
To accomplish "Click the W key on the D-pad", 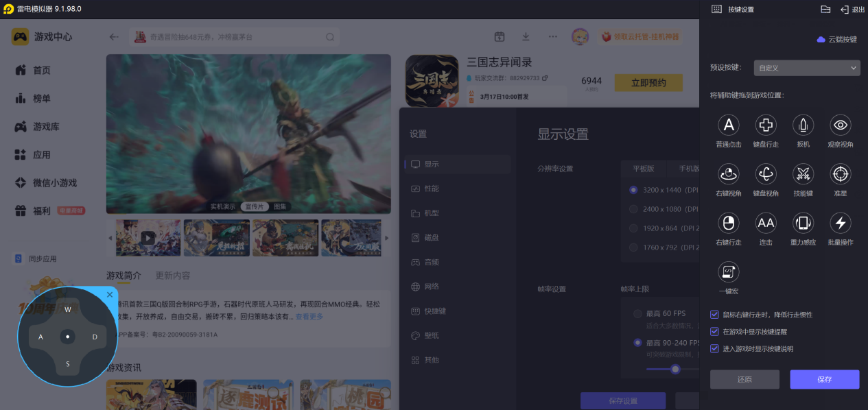I will click(x=68, y=310).
